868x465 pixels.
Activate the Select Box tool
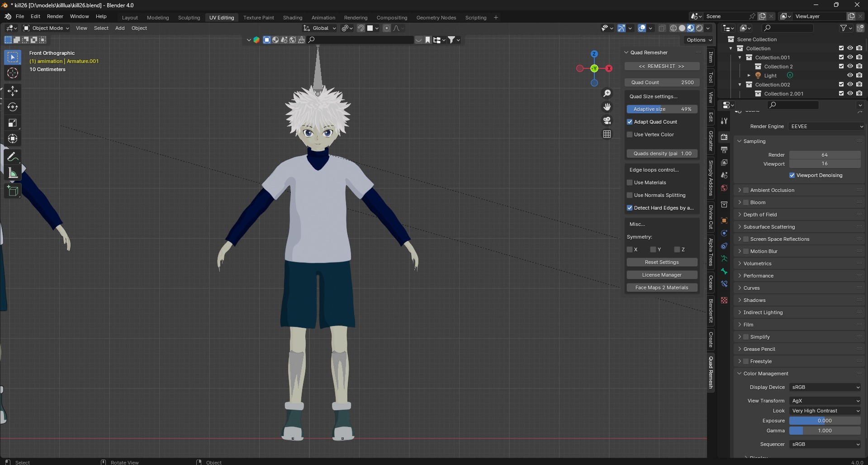tap(13, 57)
